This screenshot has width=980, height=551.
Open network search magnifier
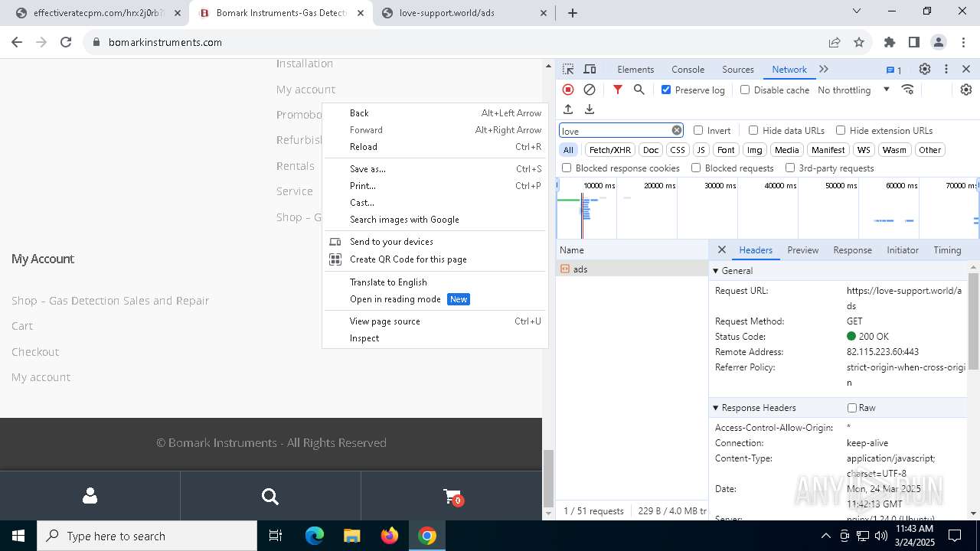639,90
